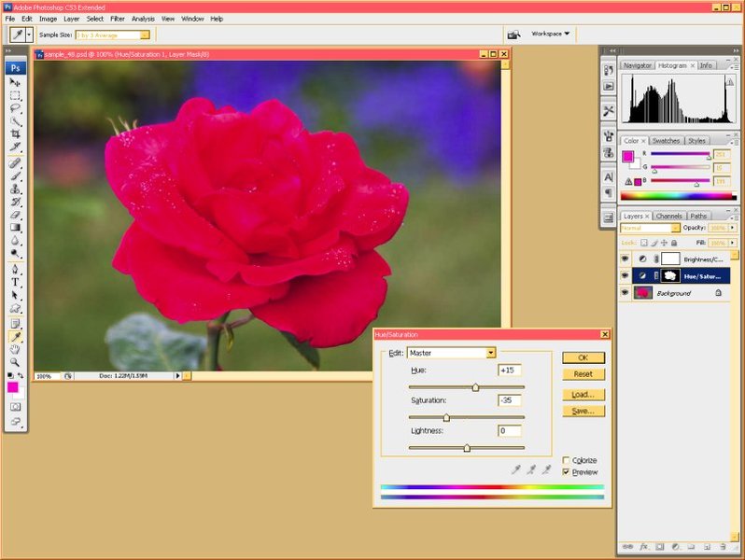Click OK in Hue/Saturation dialog
Screen dimensions: 745x560
pyautogui.click(x=583, y=357)
